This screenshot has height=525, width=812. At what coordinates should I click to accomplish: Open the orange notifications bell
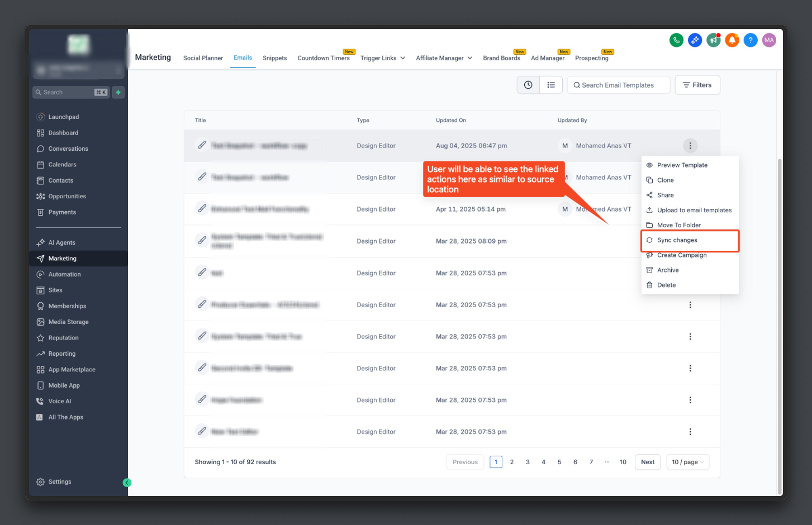(x=732, y=40)
